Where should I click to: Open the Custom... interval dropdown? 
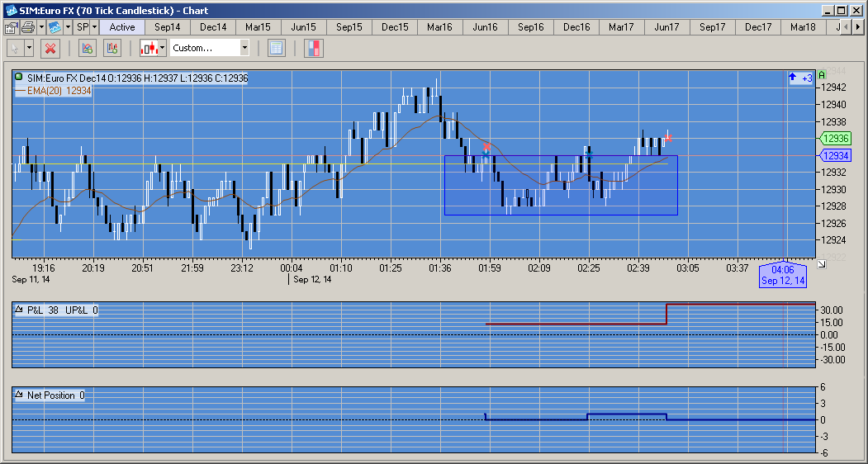point(210,48)
